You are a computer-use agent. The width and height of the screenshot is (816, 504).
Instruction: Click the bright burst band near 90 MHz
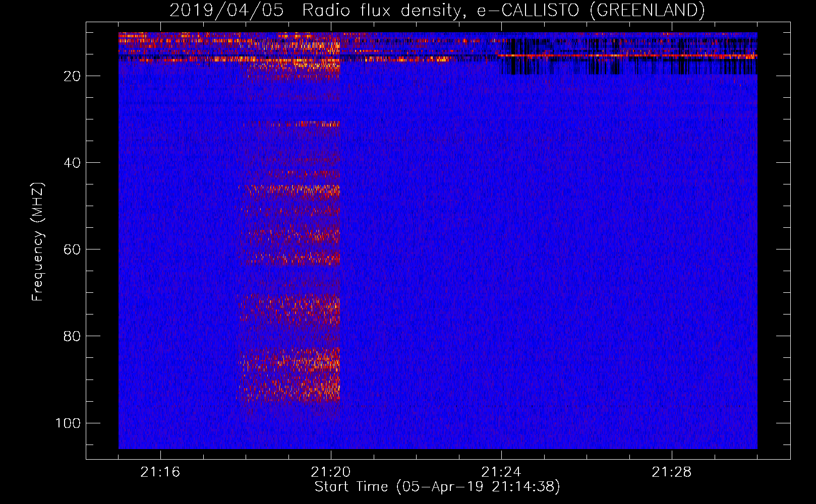289,374
